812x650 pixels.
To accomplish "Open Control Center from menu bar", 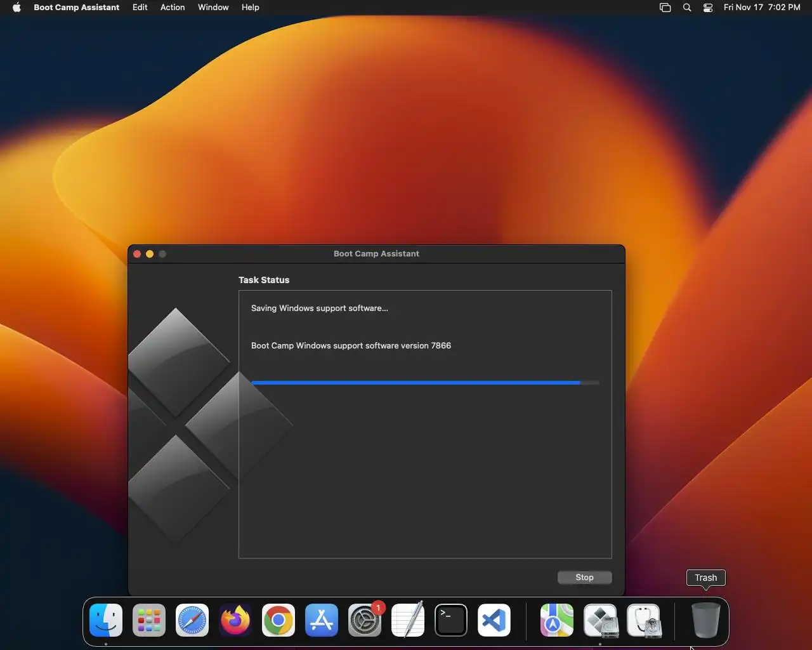I will [708, 8].
